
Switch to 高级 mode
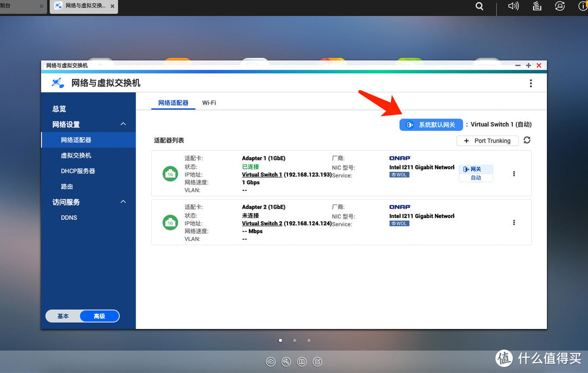click(x=100, y=316)
